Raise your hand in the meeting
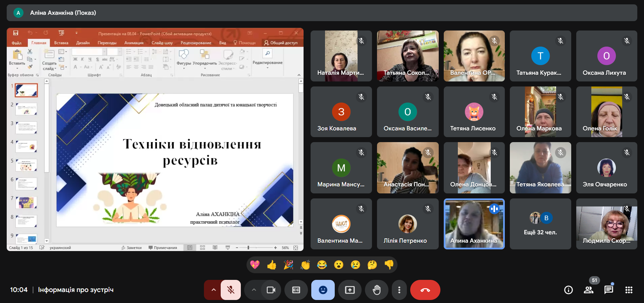 [x=377, y=290]
